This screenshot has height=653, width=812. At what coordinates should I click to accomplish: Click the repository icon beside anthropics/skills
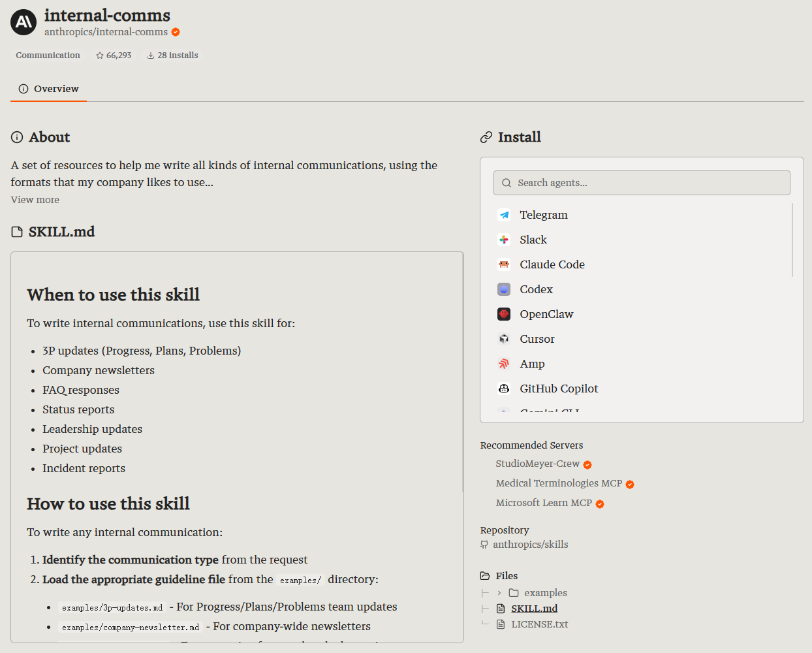click(484, 545)
